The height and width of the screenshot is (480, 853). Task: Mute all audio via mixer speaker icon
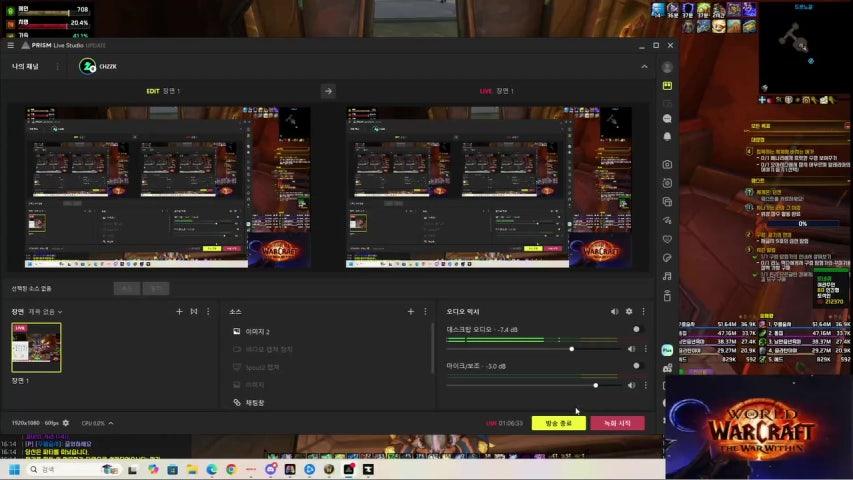615,311
